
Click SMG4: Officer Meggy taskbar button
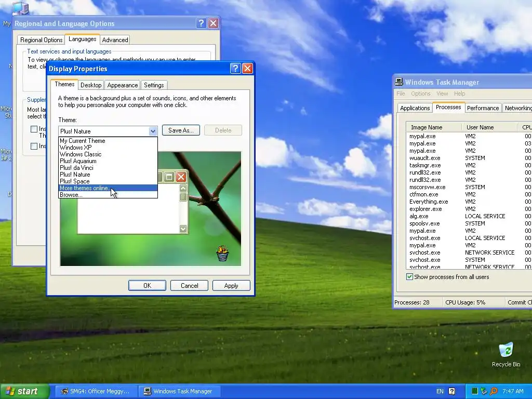pos(96,391)
